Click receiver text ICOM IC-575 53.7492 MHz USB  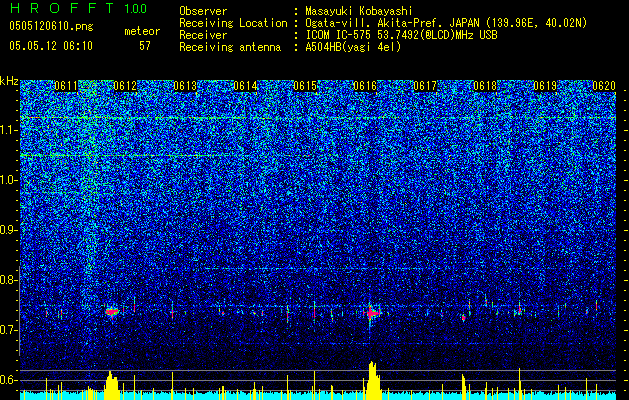pos(401,35)
